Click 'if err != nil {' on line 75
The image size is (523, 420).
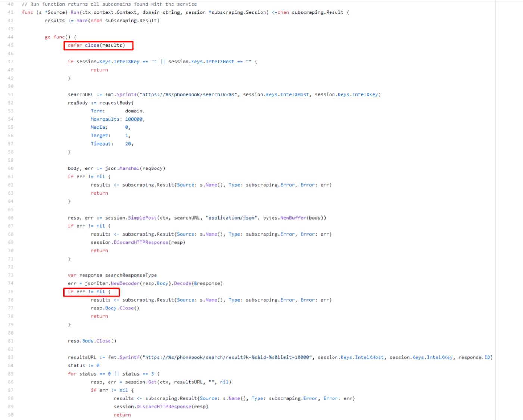(89, 292)
